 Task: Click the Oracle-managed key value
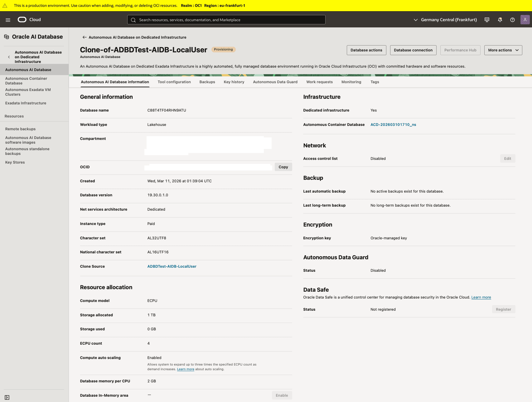389,238
